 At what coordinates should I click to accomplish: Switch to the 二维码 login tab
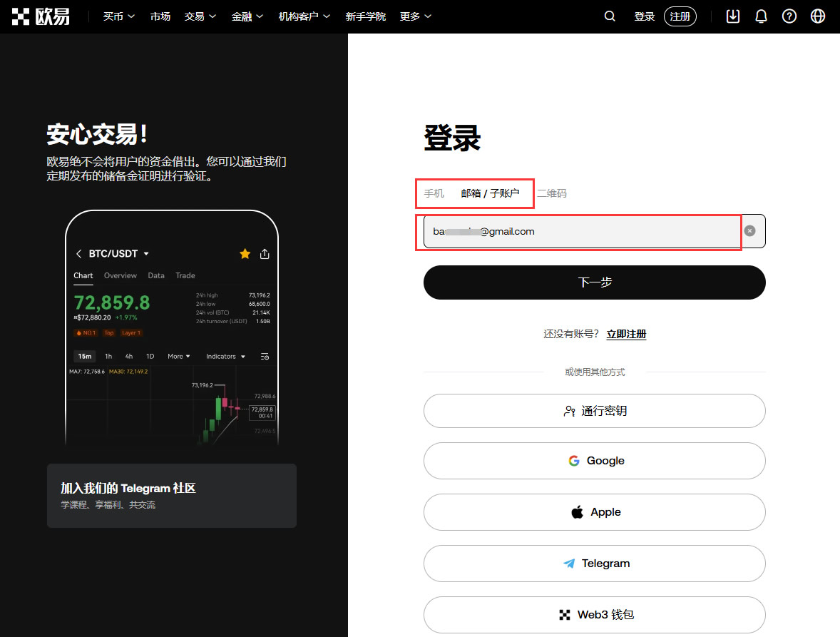(553, 193)
